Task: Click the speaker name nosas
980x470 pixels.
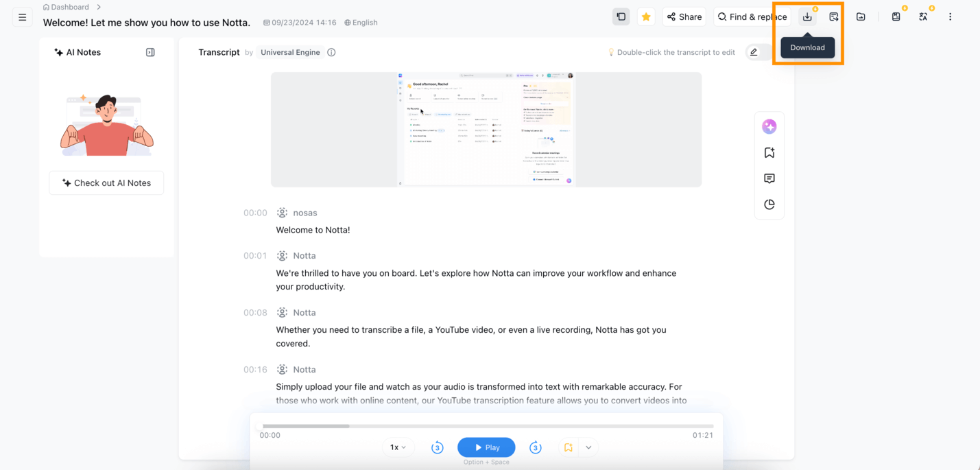Action: tap(305, 213)
